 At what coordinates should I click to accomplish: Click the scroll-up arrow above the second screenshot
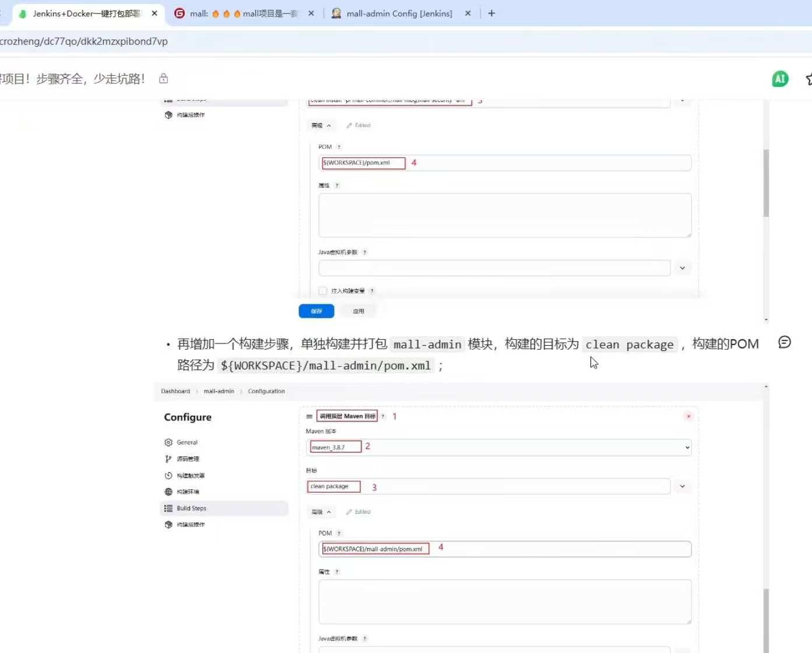tap(766, 387)
